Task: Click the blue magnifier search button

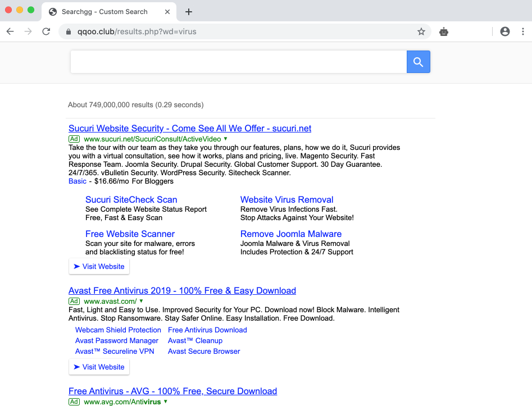Action: pos(418,62)
